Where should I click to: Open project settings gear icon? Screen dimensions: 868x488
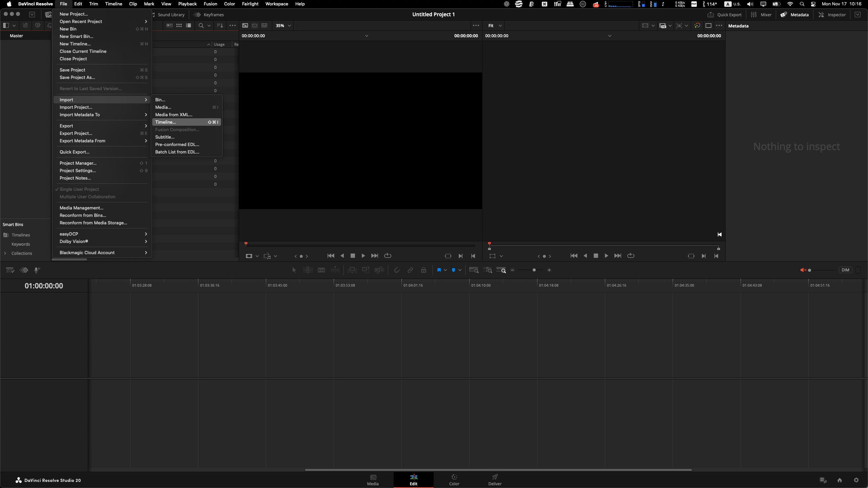pos(856,480)
